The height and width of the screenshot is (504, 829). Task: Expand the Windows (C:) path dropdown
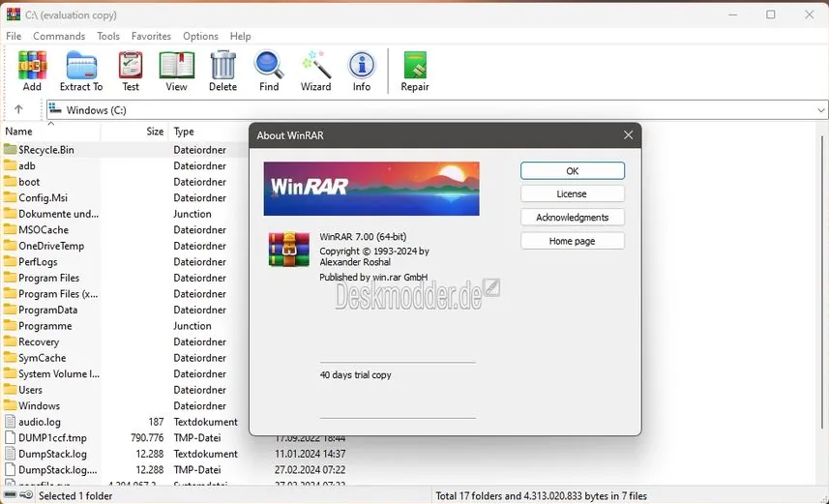coord(819,110)
